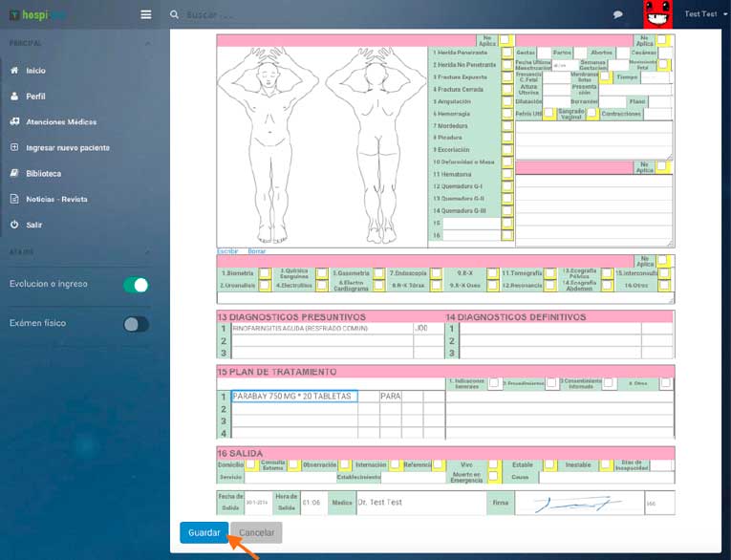
Task: Go to Perfil in sidebar
Action: [x=35, y=97]
